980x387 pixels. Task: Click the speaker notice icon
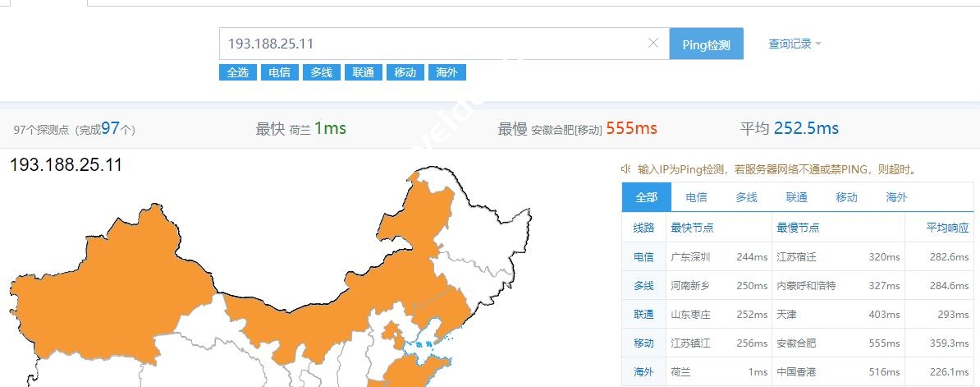tap(626, 168)
